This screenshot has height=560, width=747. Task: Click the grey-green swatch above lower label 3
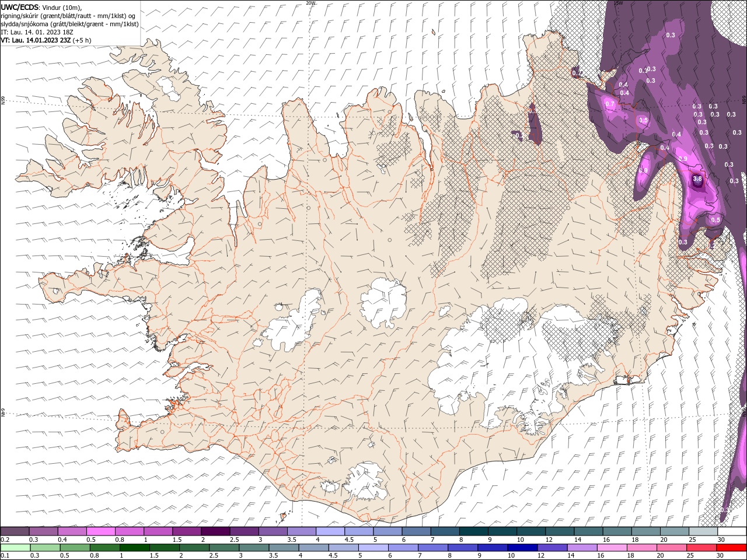[x=254, y=548]
